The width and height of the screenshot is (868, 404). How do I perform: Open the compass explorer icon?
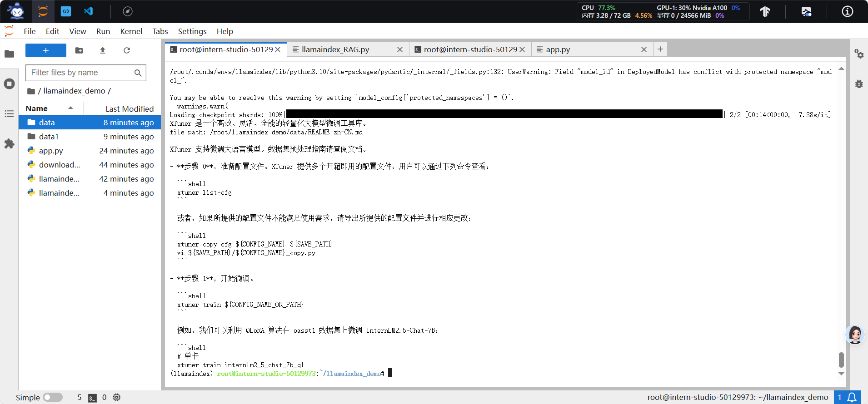coord(128,11)
